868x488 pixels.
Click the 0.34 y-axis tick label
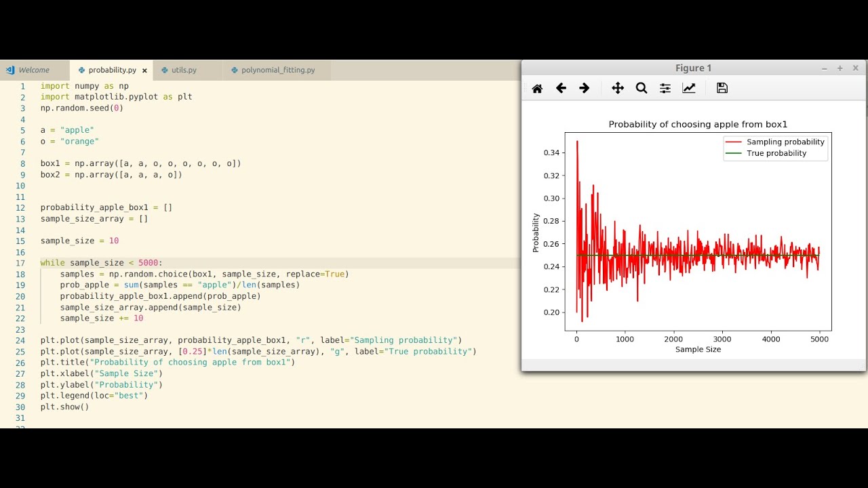coord(552,152)
